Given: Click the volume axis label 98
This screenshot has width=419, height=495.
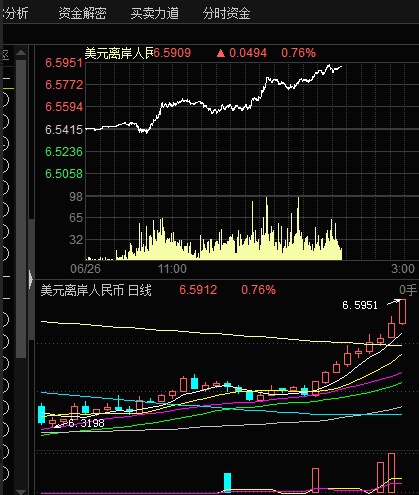Looking at the screenshot, I should coord(76,197).
